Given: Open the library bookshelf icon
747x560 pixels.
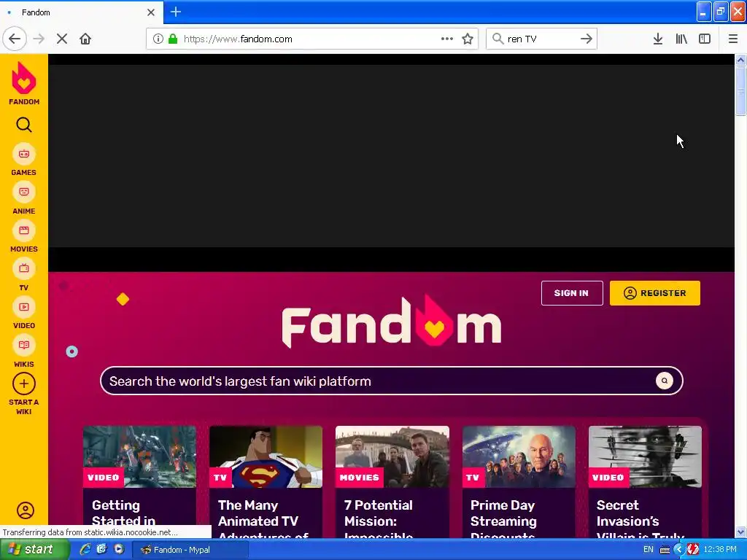Looking at the screenshot, I should [681, 39].
